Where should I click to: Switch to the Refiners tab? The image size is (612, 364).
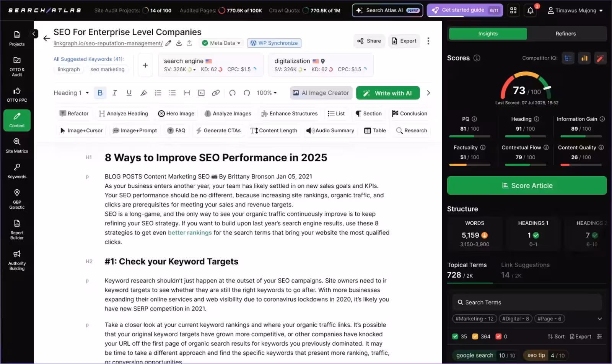(566, 34)
